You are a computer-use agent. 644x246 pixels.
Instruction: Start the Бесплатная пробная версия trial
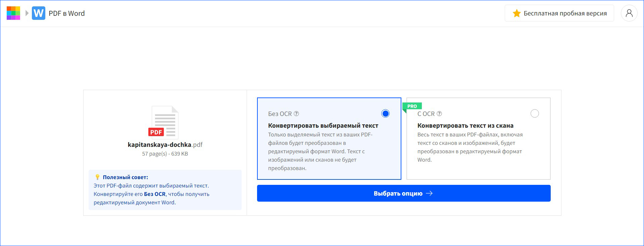pos(559,13)
